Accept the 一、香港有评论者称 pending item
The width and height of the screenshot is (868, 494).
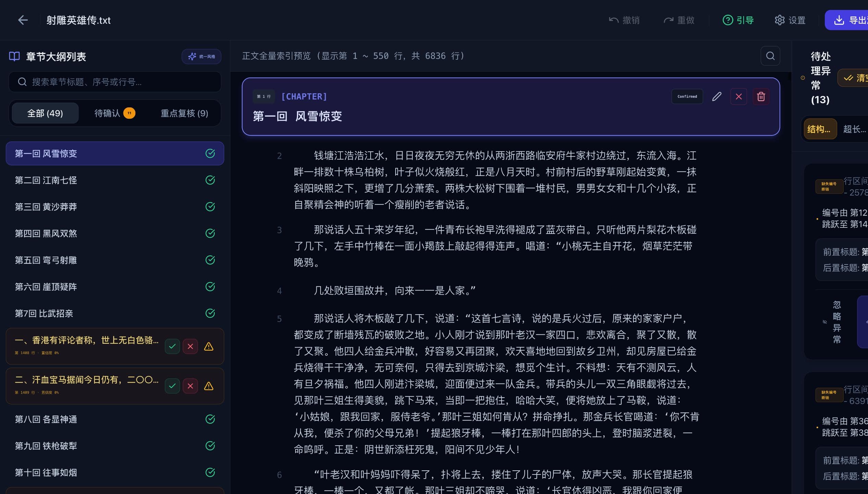click(x=172, y=346)
